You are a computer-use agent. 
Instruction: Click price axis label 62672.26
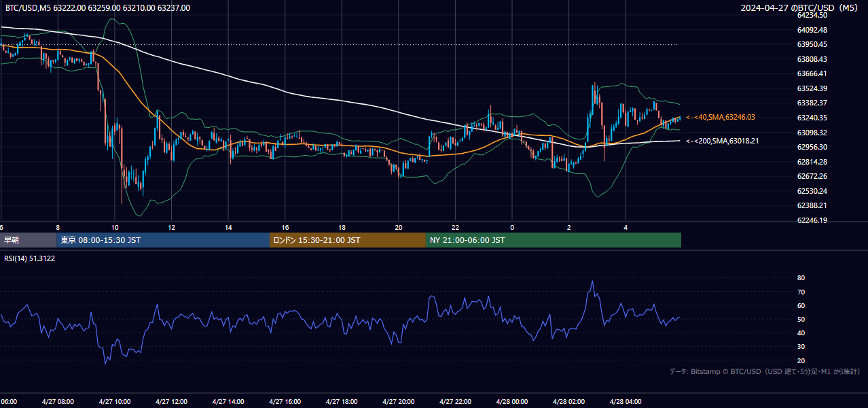click(x=812, y=176)
